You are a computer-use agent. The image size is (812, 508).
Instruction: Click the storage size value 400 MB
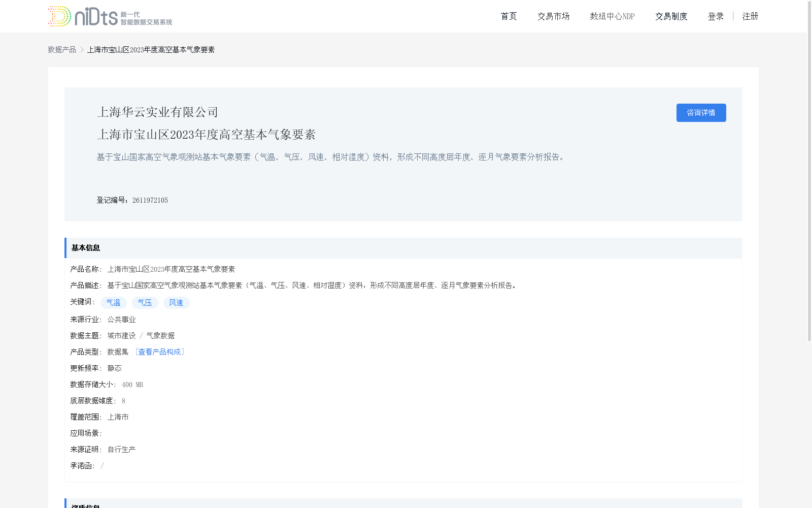132,385
